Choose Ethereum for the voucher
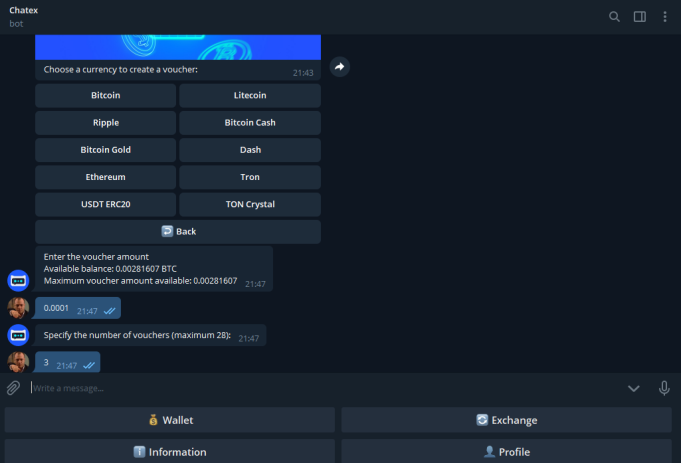Screen dimensions: 681x463 (106, 177)
